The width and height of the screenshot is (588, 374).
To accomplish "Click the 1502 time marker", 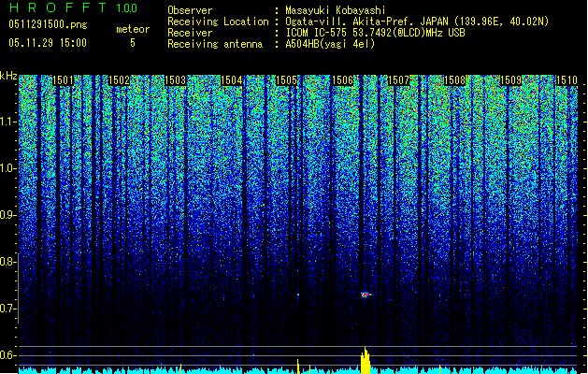I will 119,80.
